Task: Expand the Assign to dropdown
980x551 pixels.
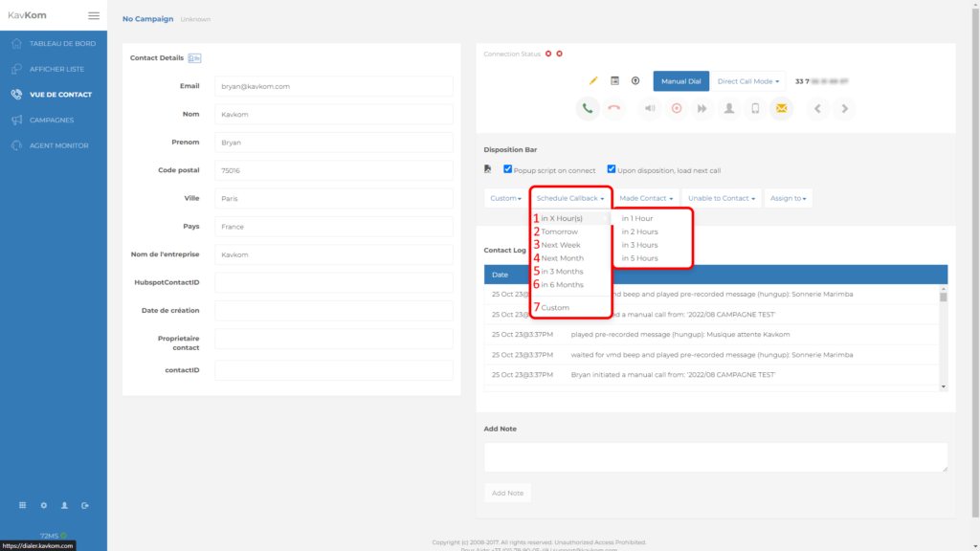Action: click(788, 198)
